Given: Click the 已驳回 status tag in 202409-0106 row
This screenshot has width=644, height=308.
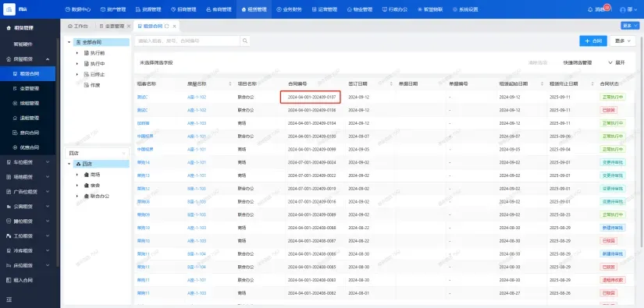Looking at the screenshot, I should 609,110.
